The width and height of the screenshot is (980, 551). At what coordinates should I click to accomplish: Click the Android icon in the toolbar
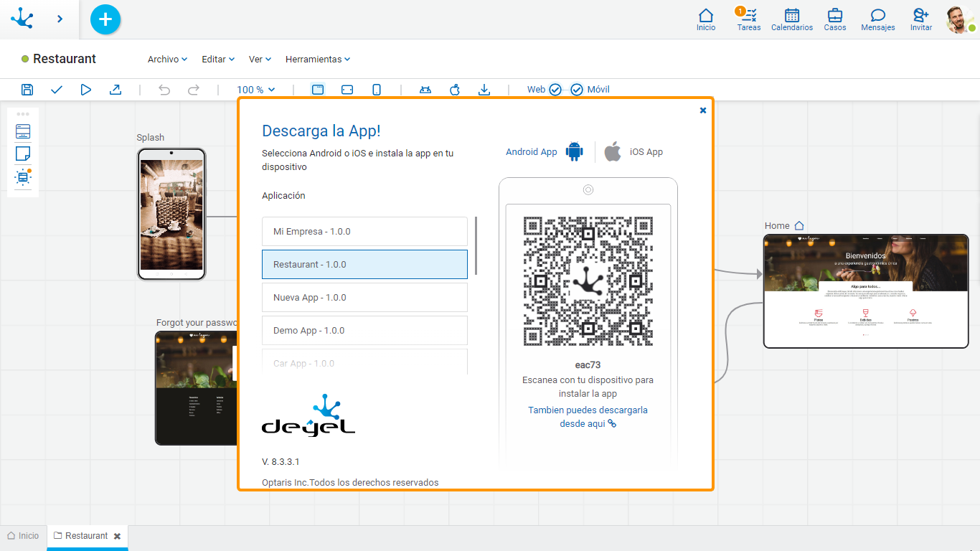pyautogui.click(x=425, y=90)
